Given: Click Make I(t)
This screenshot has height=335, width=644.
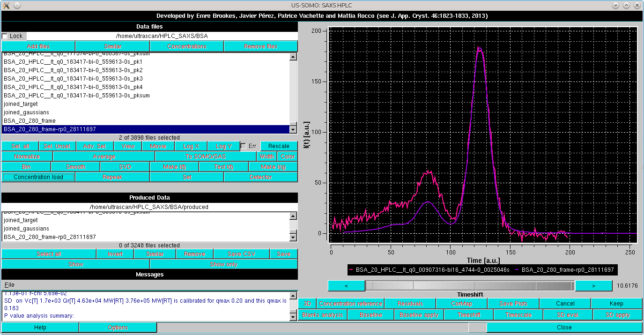Looking at the screenshot, I should tap(174, 167).
